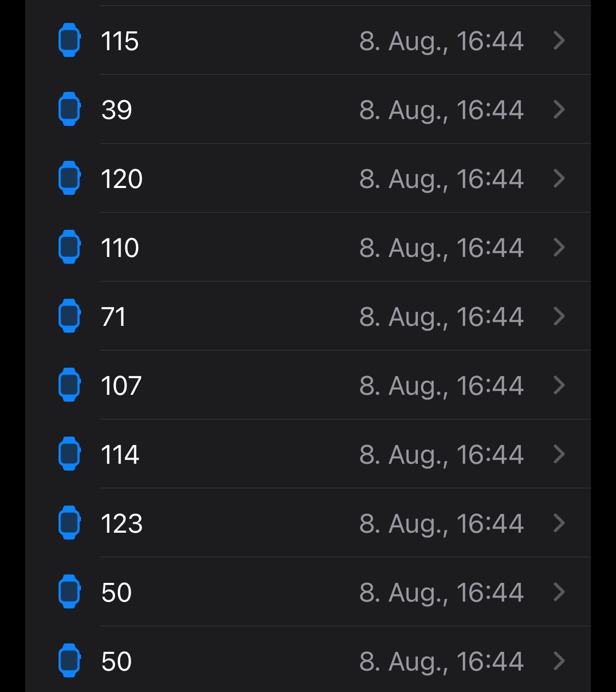This screenshot has height=692, width=616.
Task: Open the 110 value entry
Action: click(120, 248)
